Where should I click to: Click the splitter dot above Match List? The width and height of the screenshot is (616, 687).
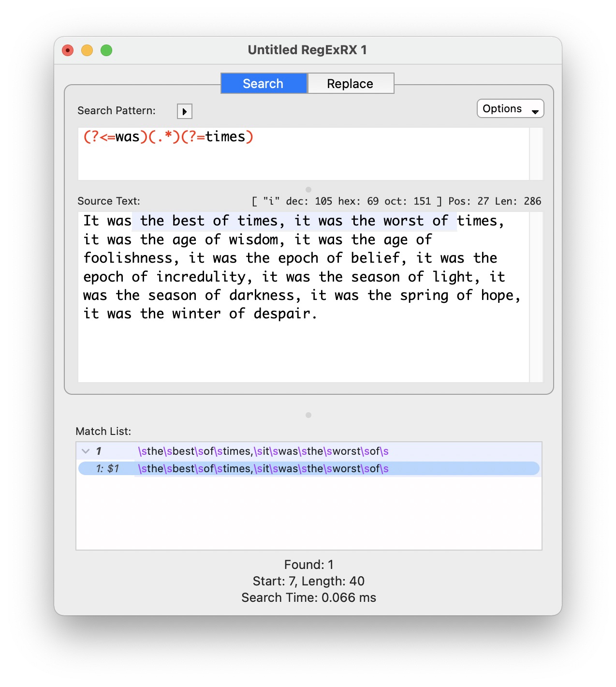(308, 415)
